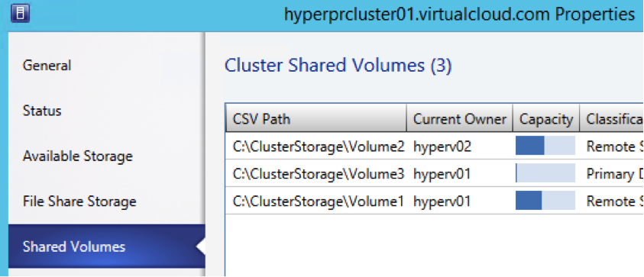Sort by the Current Owner column header
This screenshot has height=277, width=644.
[x=460, y=119]
